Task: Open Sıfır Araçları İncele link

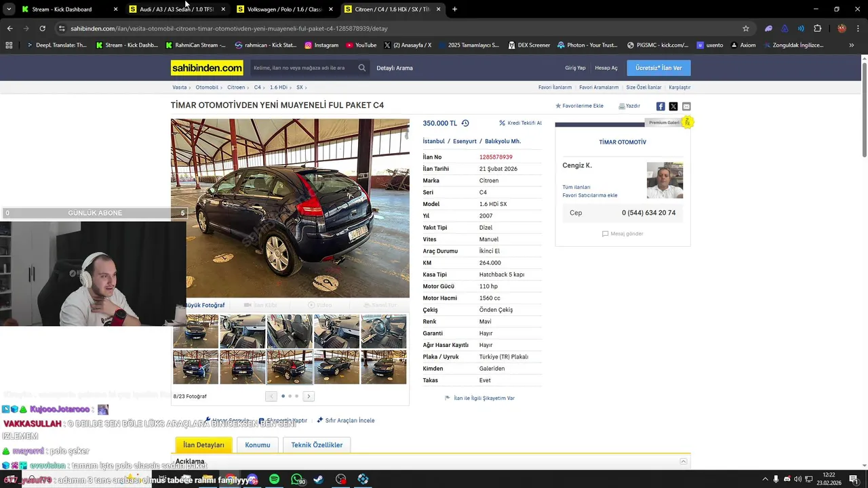Action: [345, 420]
